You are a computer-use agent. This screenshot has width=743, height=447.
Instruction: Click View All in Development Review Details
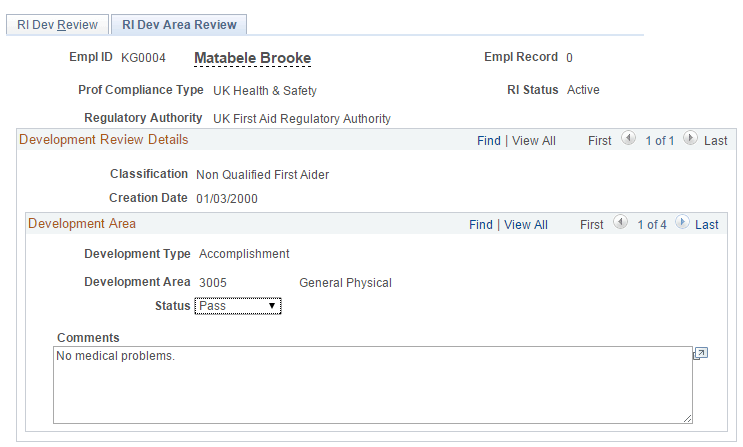tap(533, 140)
